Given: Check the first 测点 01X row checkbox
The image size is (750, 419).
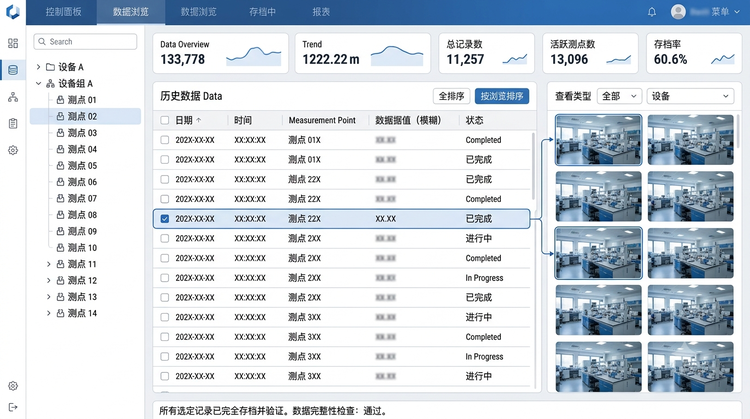Looking at the screenshot, I should pos(165,140).
